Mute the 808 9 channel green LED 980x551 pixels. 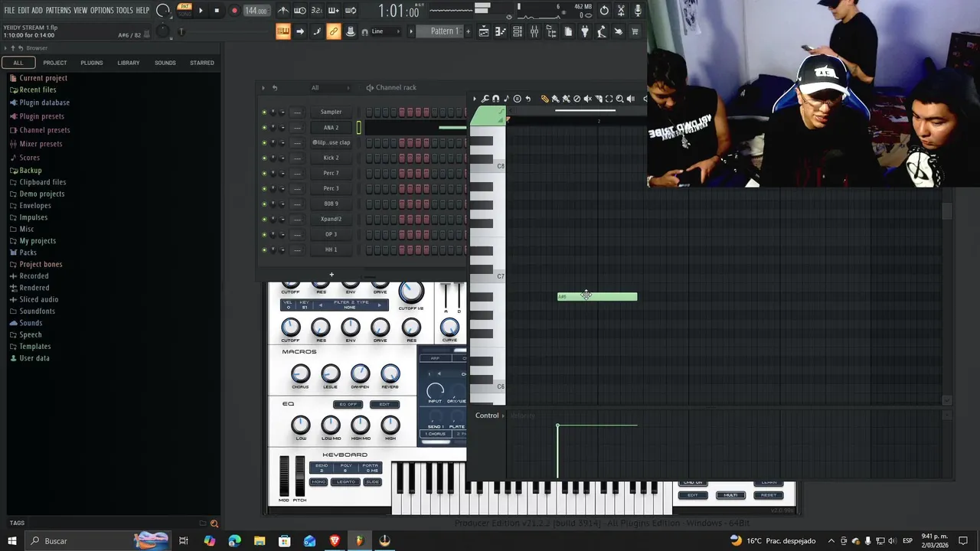264,204
